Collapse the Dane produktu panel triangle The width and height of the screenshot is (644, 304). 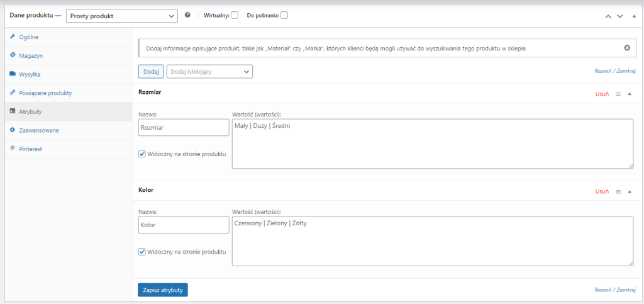634,16
